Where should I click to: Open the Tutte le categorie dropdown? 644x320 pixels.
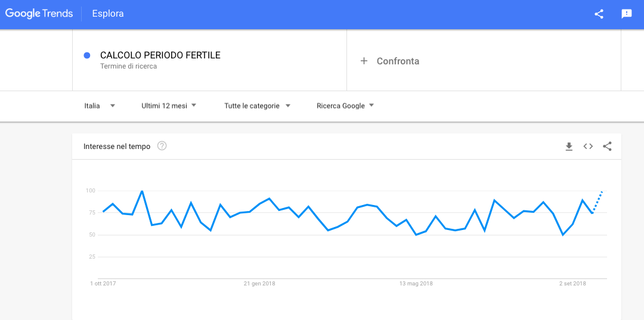[x=257, y=105]
